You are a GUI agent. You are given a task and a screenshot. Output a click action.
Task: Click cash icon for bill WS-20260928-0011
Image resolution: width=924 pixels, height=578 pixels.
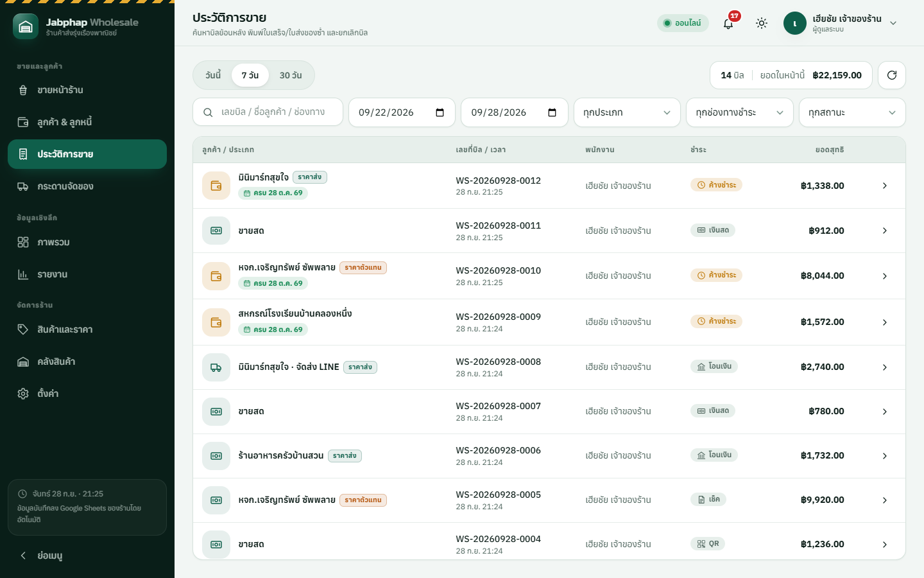pos(216,231)
